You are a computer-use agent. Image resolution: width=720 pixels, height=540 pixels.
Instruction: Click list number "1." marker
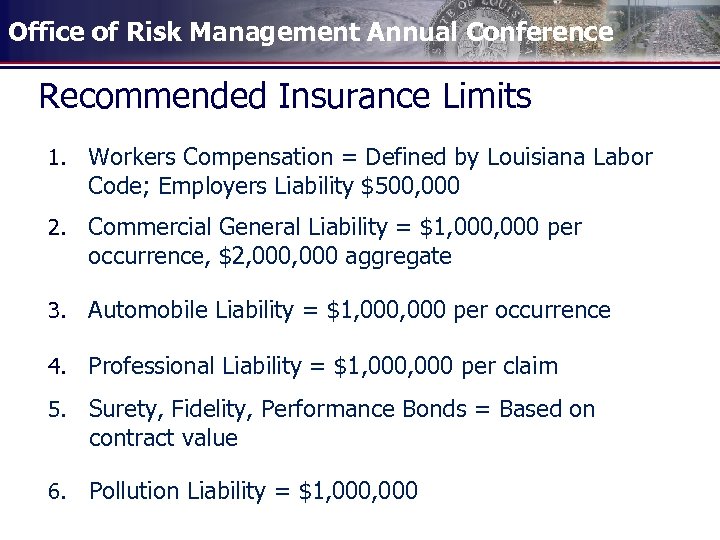pos(57,158)
